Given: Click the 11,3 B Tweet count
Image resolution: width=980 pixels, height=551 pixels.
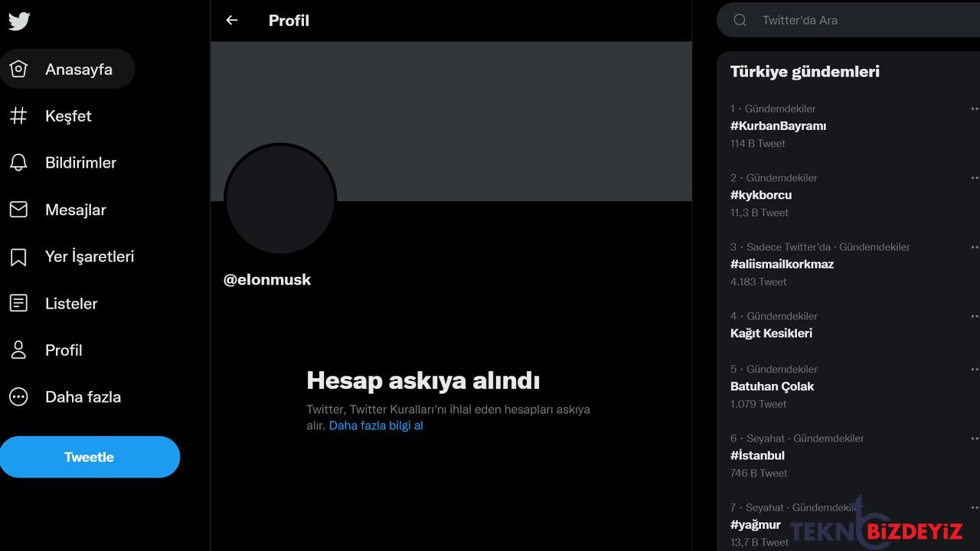Looking at the screenshot, I should coord(759,213).
